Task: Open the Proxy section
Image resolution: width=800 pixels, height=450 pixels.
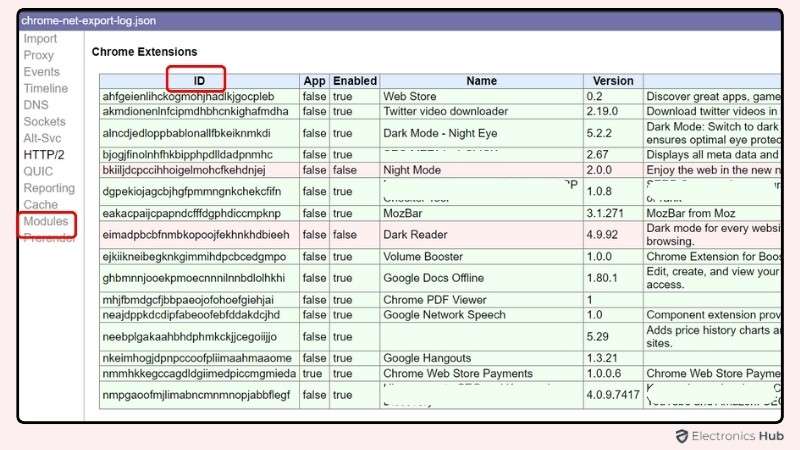Action: coord(38,55)
